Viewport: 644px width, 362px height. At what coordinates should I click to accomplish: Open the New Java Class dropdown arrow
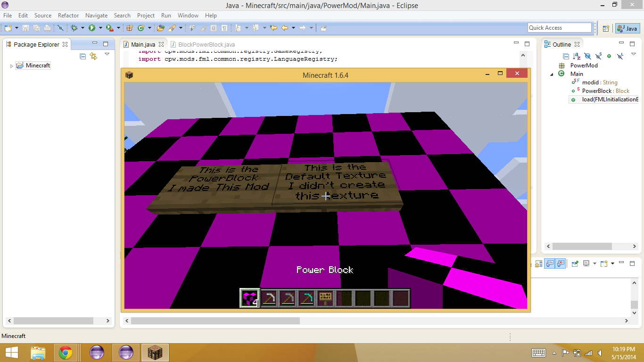pyautogui.click(x=149, y=28)
